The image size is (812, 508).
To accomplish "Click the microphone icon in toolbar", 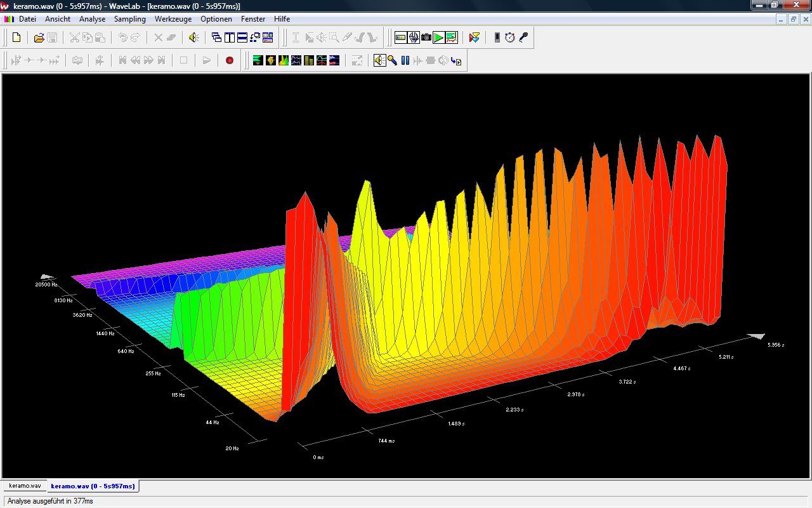I will pyautogui.click(x=523, y=37).
